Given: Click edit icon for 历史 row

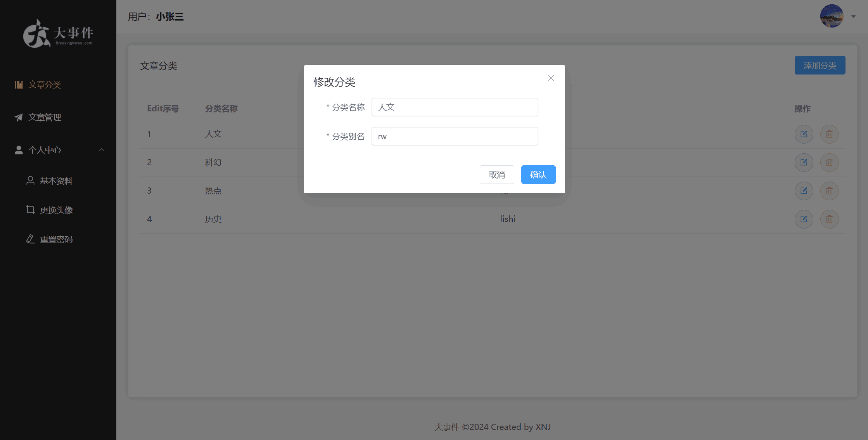Looking at the screenshot, I should tap(804, 219).
